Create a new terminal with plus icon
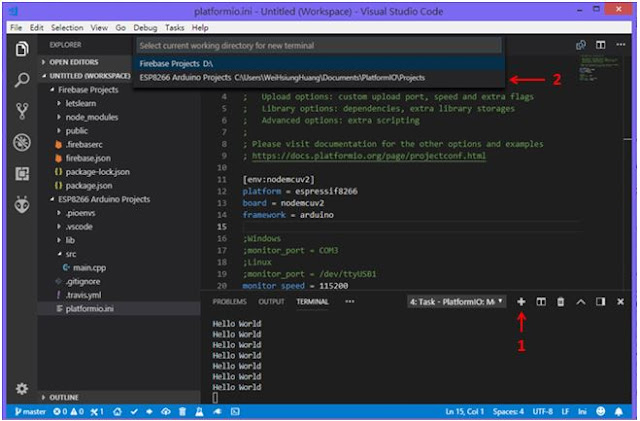This screenshot has height=421, width=640. tap(521, 302)
